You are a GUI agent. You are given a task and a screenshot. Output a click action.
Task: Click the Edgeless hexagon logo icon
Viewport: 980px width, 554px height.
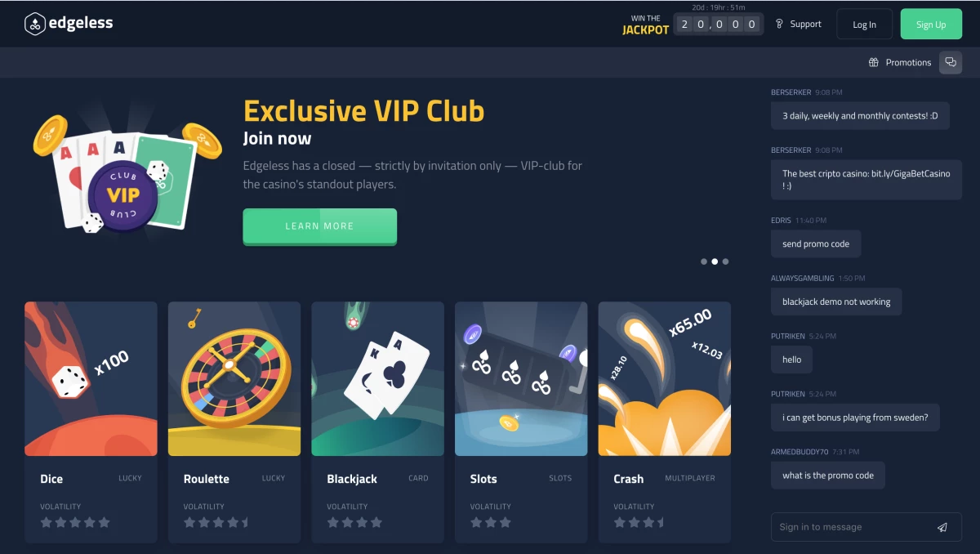(x=34, y=24)
